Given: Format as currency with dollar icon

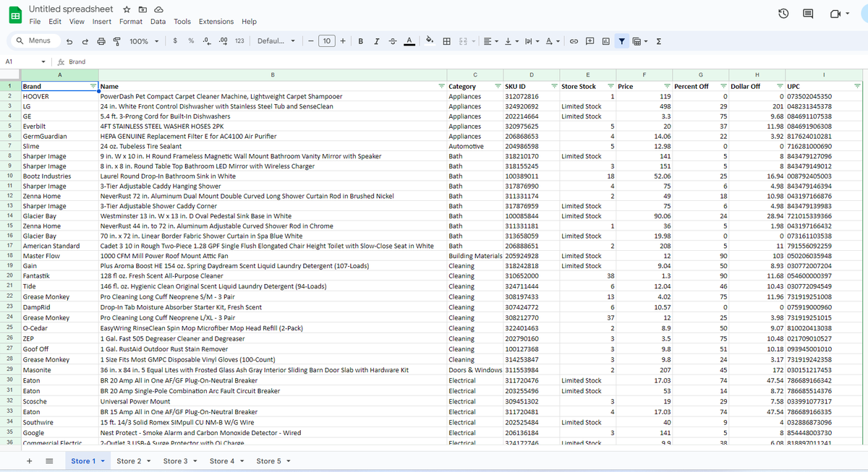Looking at the screenshot, I should point(176,41).
